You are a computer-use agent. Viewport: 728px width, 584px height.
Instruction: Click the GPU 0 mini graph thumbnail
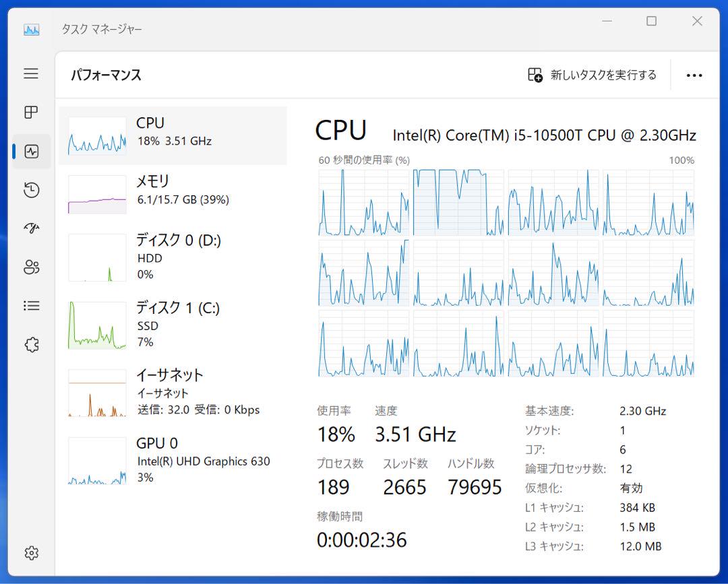(97, 461)
